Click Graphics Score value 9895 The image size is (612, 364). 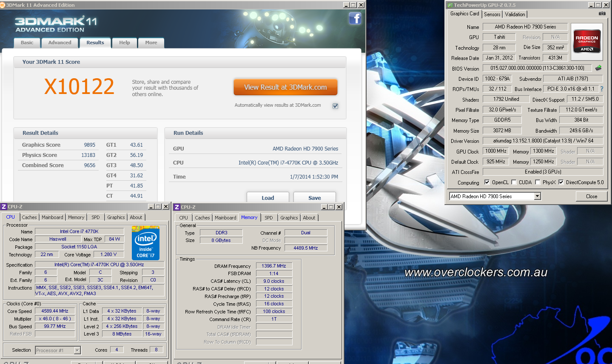tap(90, 145)
